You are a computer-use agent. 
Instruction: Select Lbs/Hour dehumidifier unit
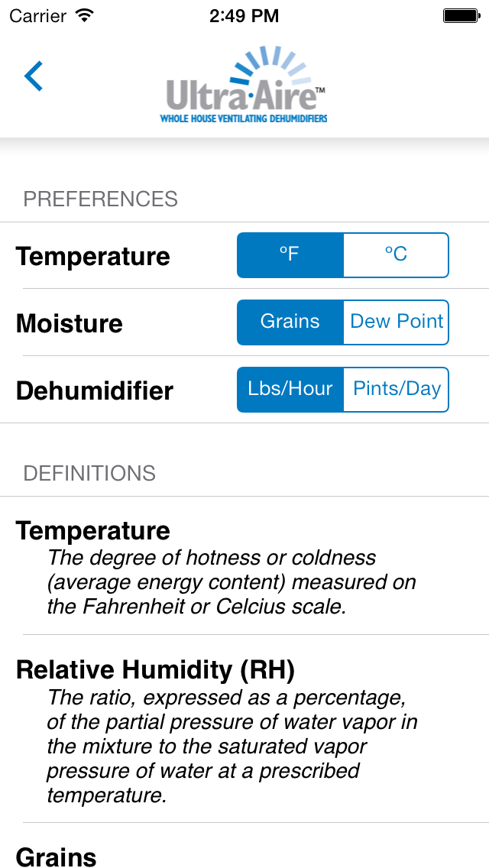click(x=290, y=390)
